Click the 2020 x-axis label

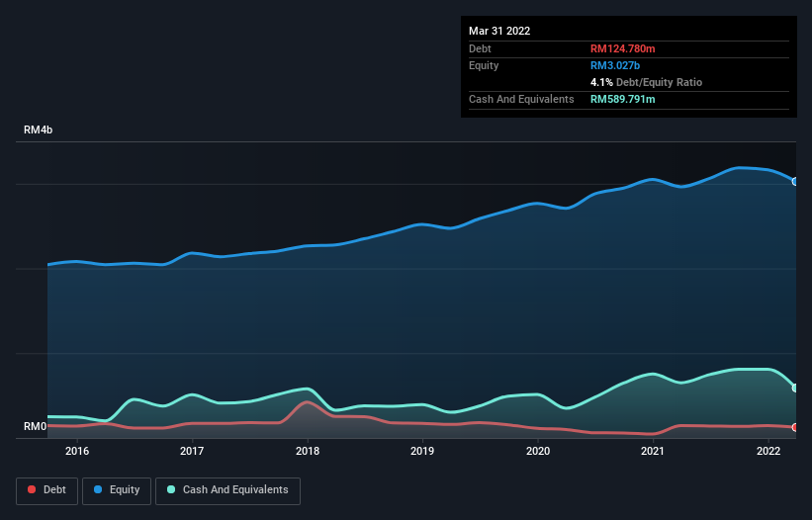pyautogui.click(x=538, y=451)
